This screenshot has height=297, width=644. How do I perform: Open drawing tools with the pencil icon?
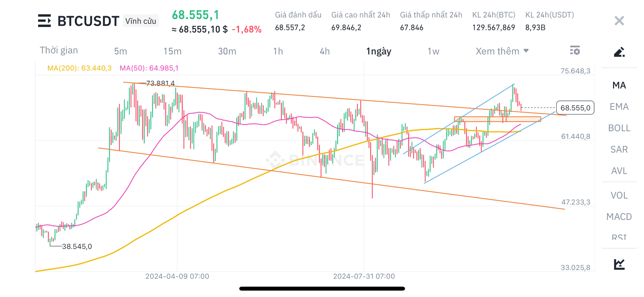[x=618, y=52]
